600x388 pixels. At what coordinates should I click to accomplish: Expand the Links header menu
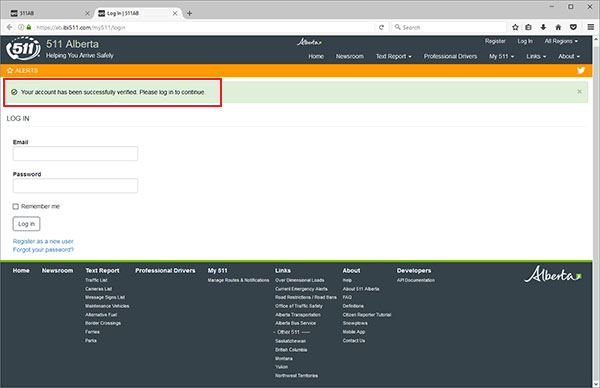point(536,56)
